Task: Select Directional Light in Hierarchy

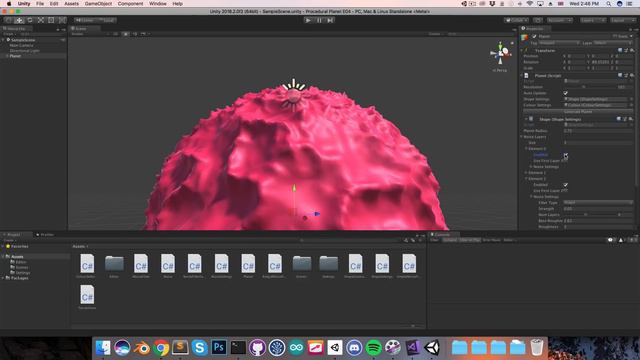Action: coord(24,51)
